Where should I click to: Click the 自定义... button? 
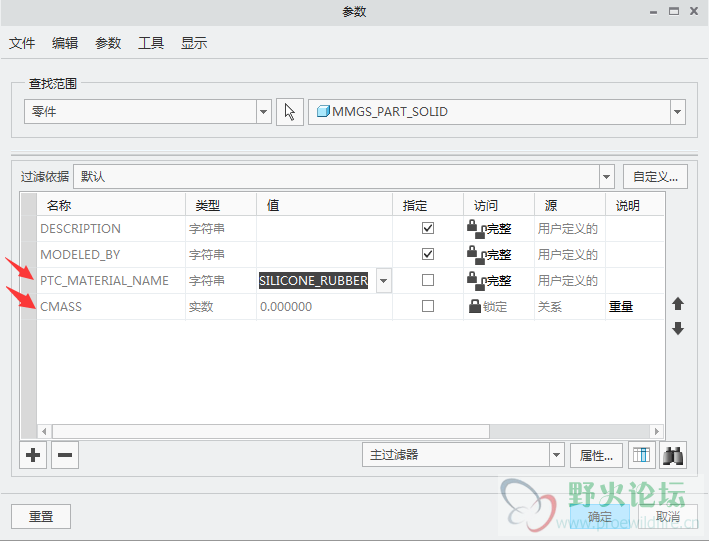click(x=655, y=177)
